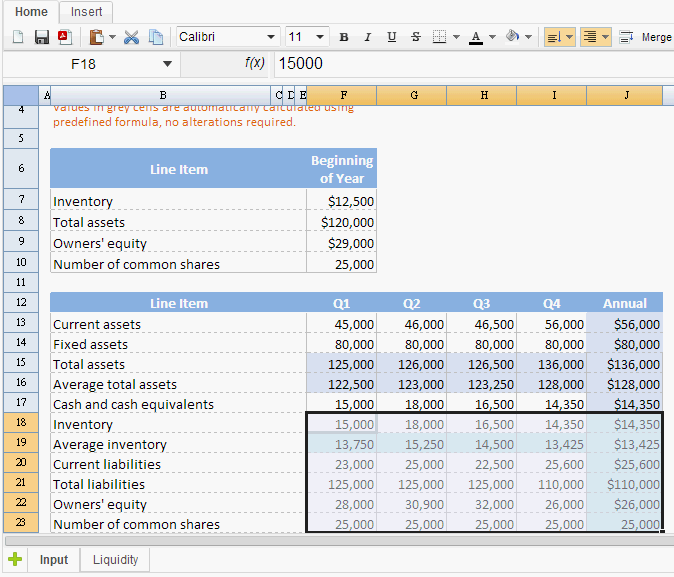The height and width of the screenshot is (577, 674).
Task: Click the select-all corner box
Action: (x=21, y=95)
